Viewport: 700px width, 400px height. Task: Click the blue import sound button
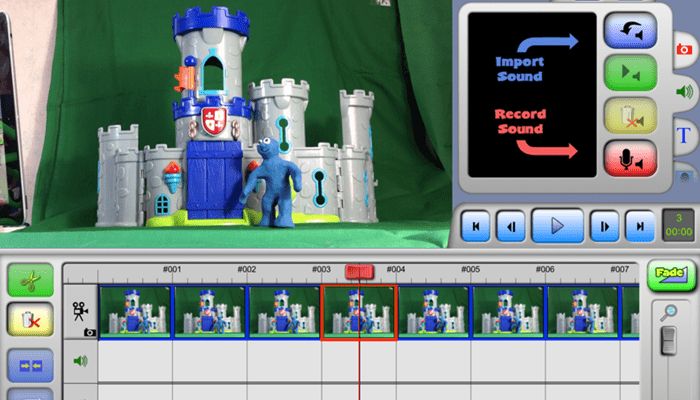pyautogui.click(x=630, y=30)
